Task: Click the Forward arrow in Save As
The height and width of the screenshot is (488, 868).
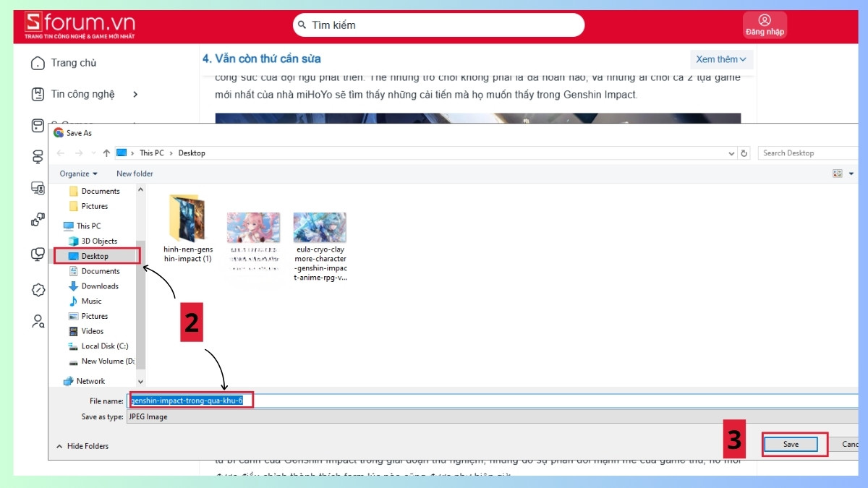Action: pyautogui.click(x=80, y=153)
